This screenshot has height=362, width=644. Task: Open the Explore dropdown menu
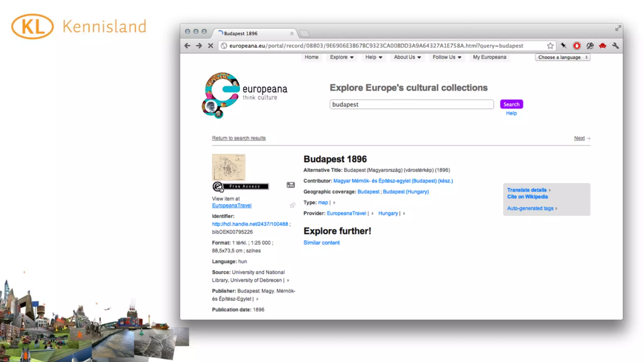coord(341,57)
